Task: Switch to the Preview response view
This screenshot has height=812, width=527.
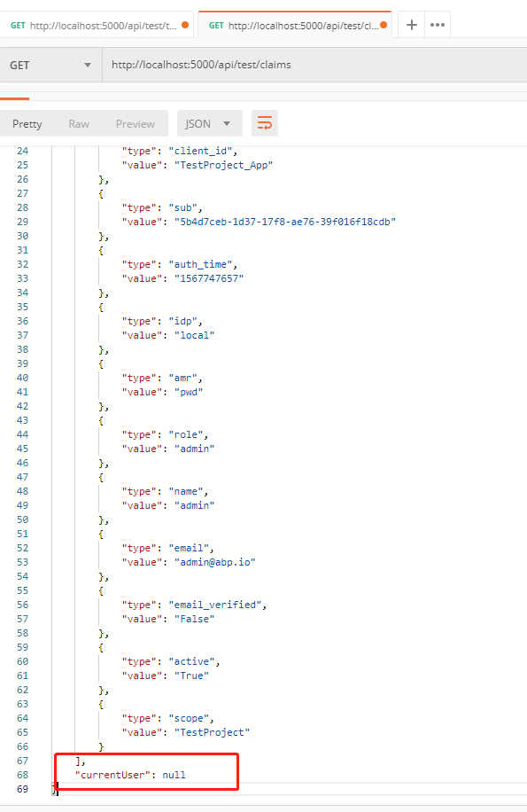Action: (135, 123)
